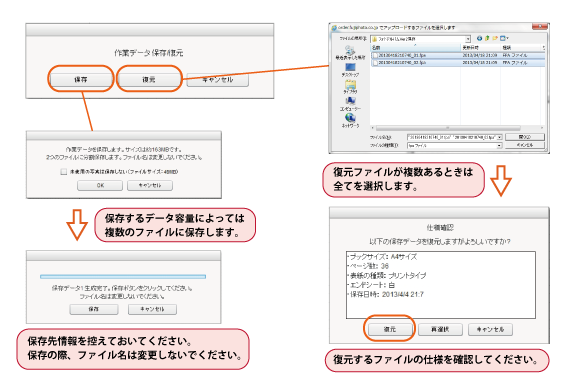Viewport: 570px width, 380px height.
Task: Select file row ending _01.fpa
Action: point(458,55)
